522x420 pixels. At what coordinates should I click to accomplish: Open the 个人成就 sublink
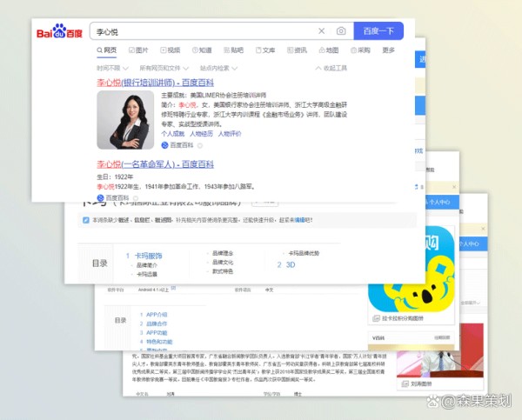(x=173, y=134)
